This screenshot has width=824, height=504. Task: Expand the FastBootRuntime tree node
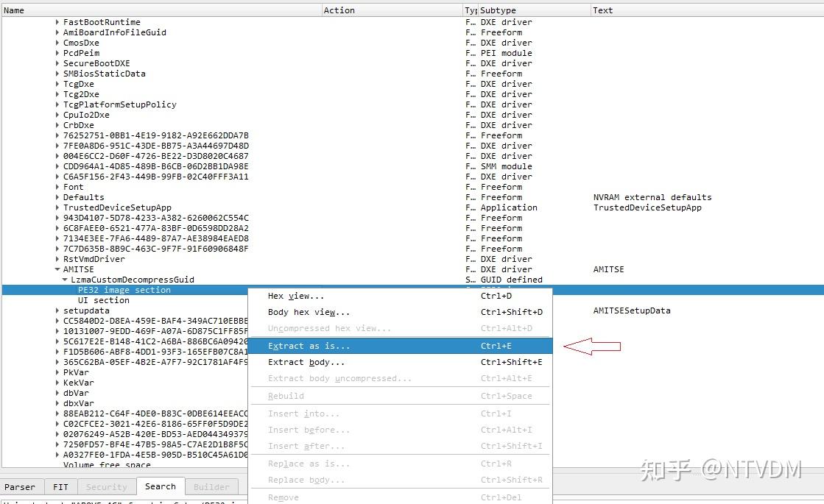[57, 22]
